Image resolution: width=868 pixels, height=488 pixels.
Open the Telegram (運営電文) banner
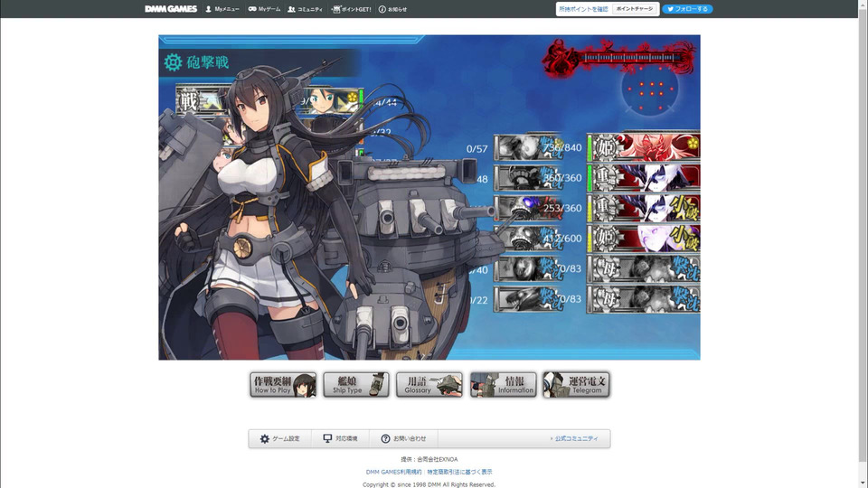pyautogui.click(x=576, y=385)
